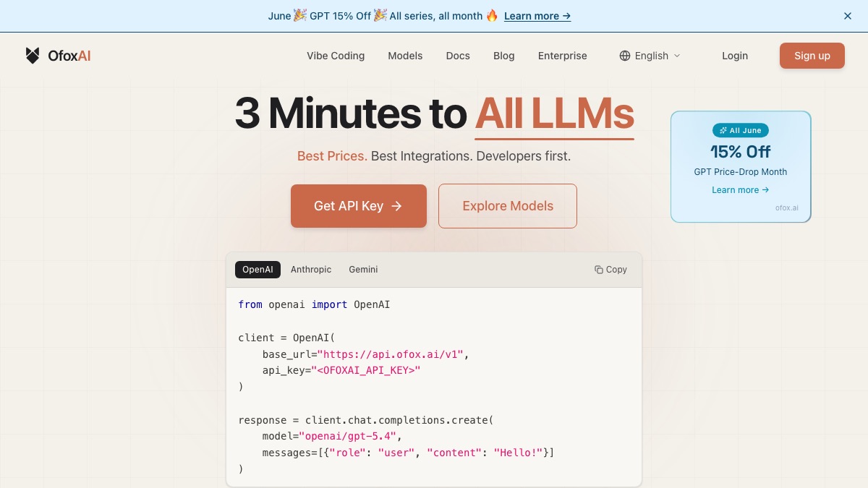Click the All June badge

pos(741,131)
